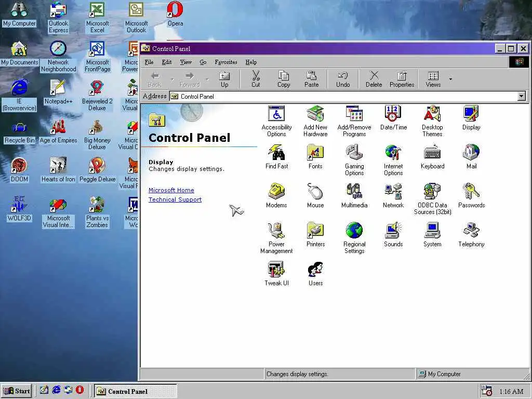Select Microsoft Excel desktop shortcut
This screenshot has height=399, width=532.
pos(97,18)
